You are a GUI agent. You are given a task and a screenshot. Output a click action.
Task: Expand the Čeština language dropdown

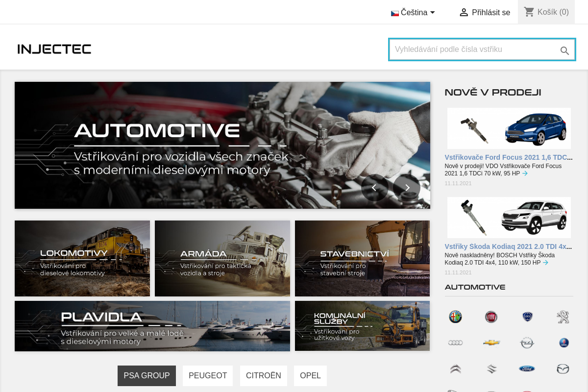coord(413,13)
